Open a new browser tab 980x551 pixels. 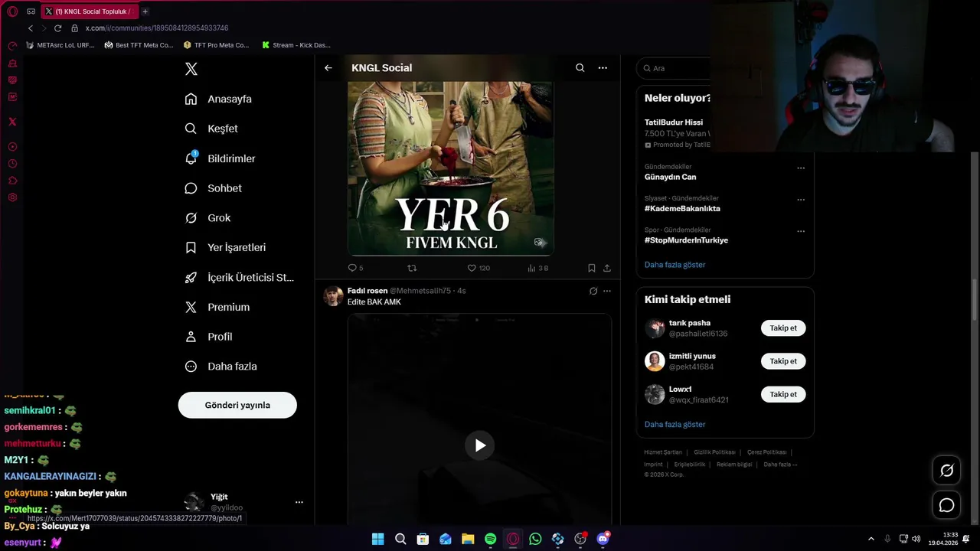[145, 11]
